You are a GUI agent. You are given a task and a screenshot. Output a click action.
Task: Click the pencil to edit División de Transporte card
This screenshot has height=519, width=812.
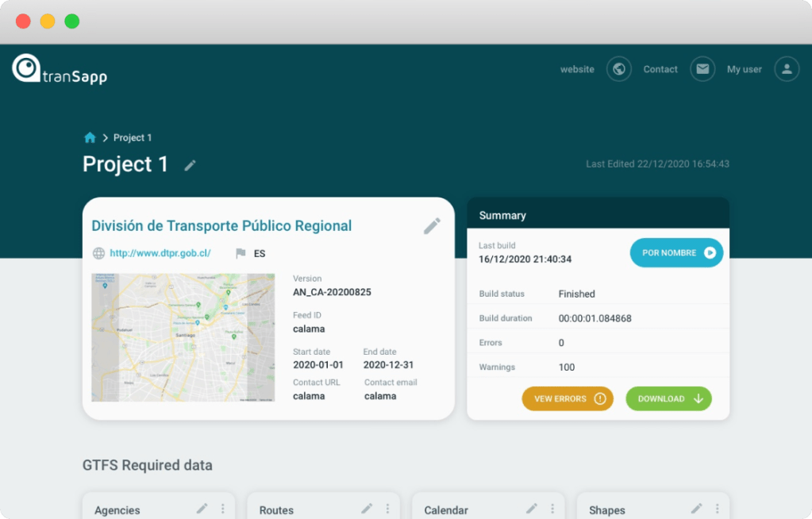pyautogui.click(x=432, y=226)
